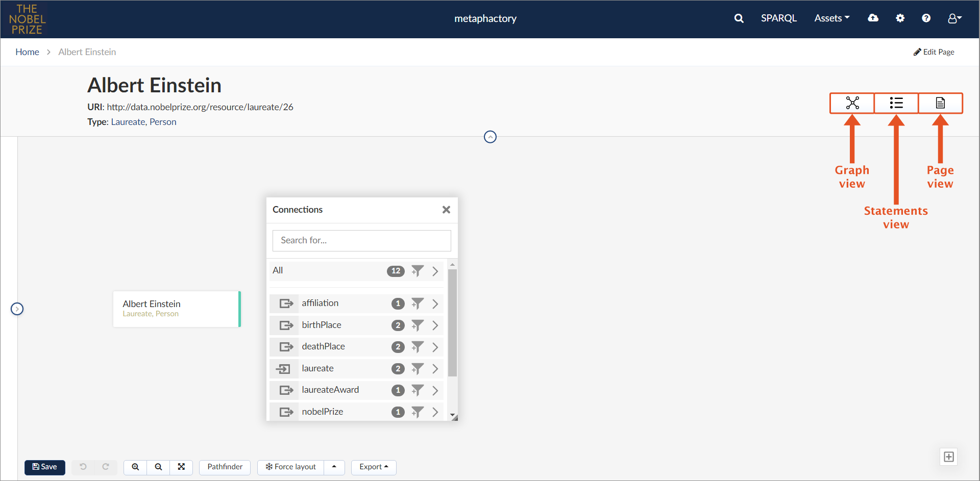Open the SPARQL search icon in header
Screen dimensions: 980x481
click(x=739, y=18)
